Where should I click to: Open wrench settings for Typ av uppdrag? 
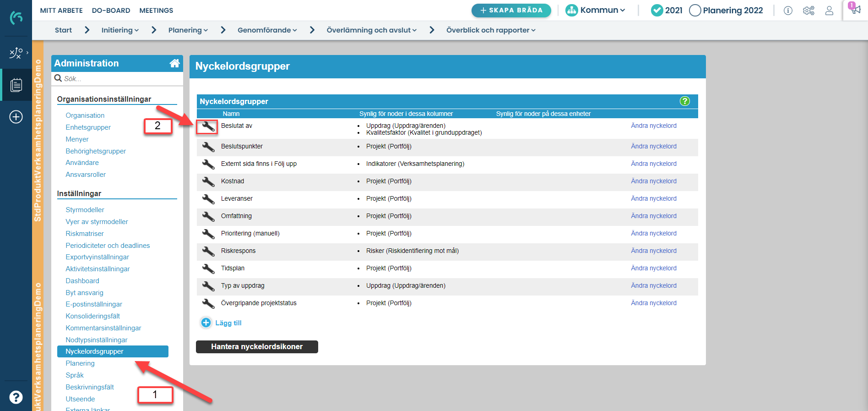tap(208, 286)
